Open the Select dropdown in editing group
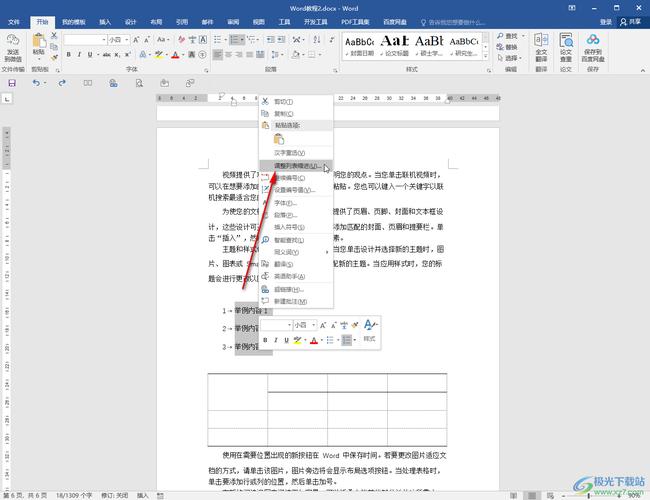Viewport: 650px width, 500px height. 509,58
